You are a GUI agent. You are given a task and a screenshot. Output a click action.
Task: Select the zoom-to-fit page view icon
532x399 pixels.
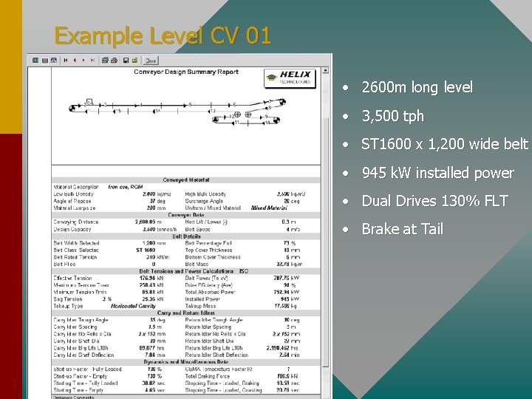pyautogui.click(x=35, y=61)
